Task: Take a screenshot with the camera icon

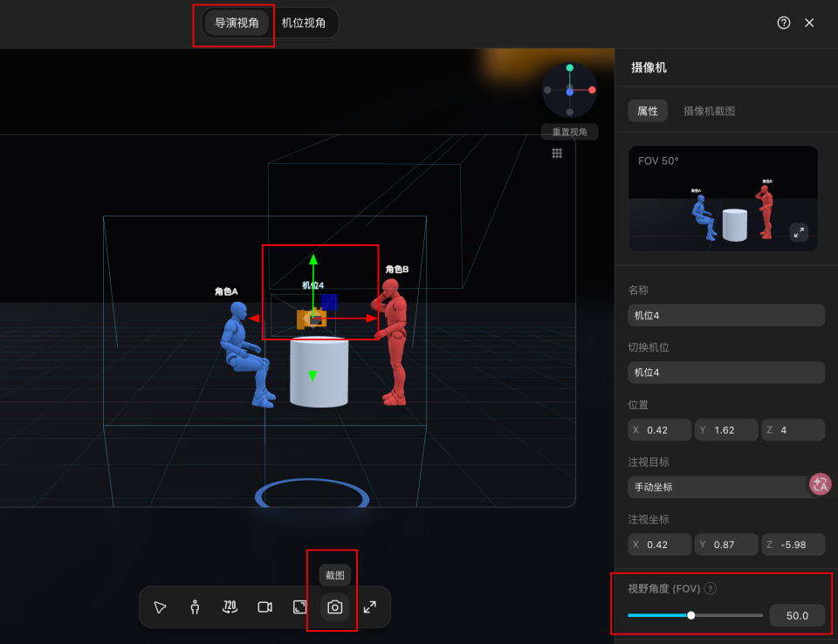Action: point(335,607)
